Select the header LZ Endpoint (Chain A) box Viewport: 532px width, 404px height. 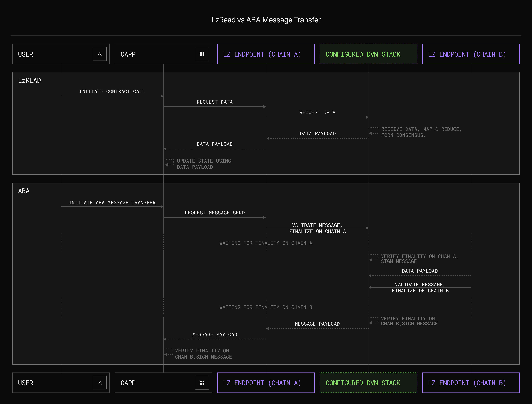pos(266,54)
